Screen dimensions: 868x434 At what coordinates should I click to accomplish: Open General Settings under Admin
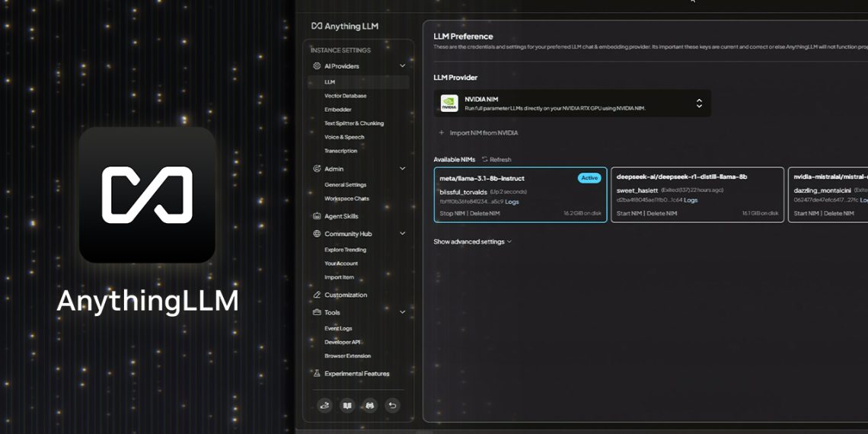(x=346, y=185)
